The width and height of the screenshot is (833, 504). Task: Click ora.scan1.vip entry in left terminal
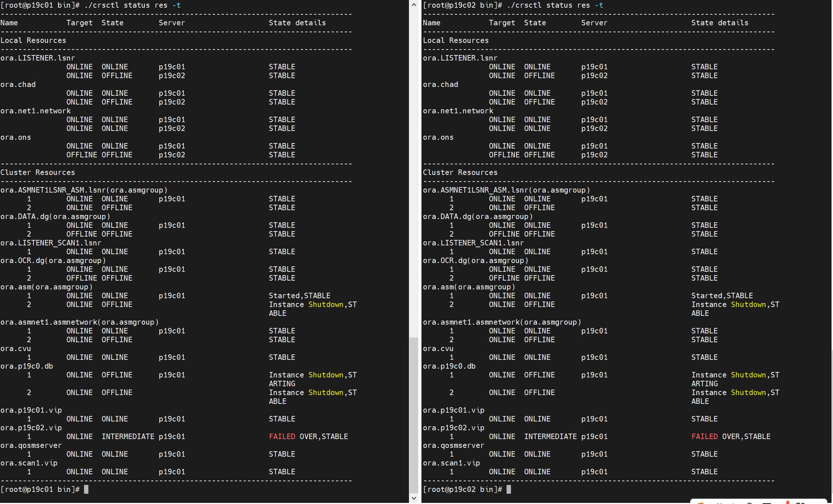[29, 463]
